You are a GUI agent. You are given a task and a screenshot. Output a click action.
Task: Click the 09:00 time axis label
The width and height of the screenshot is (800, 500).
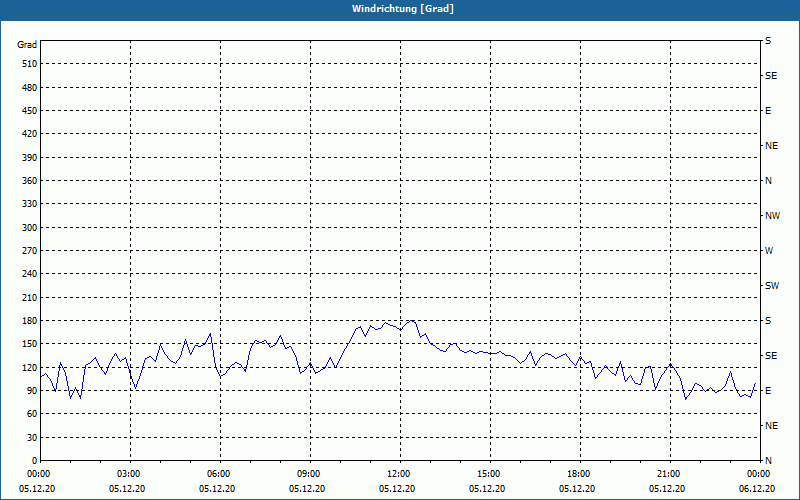tap(310, 474)
